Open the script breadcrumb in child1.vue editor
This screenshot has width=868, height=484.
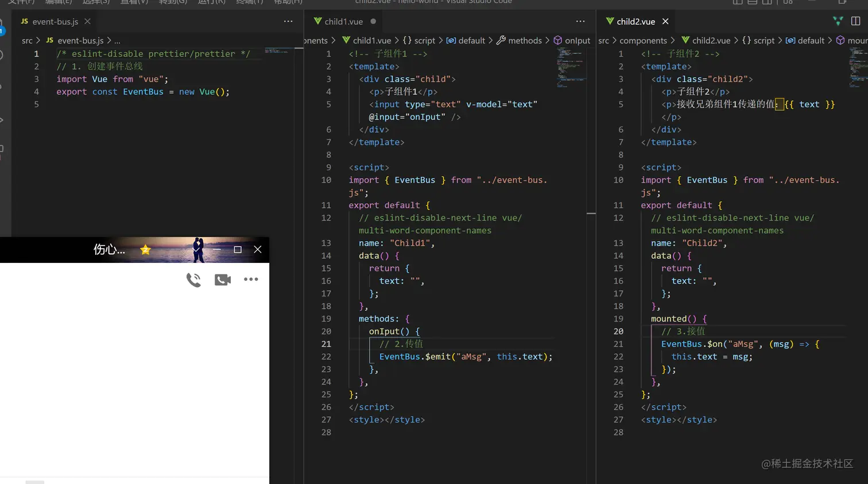(x=419, y=41)
